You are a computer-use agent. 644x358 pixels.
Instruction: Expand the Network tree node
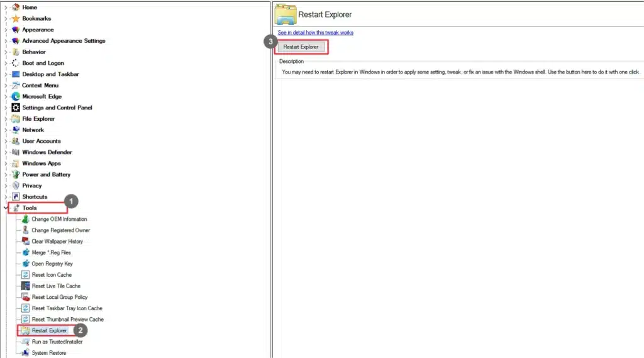coord(5,130)
